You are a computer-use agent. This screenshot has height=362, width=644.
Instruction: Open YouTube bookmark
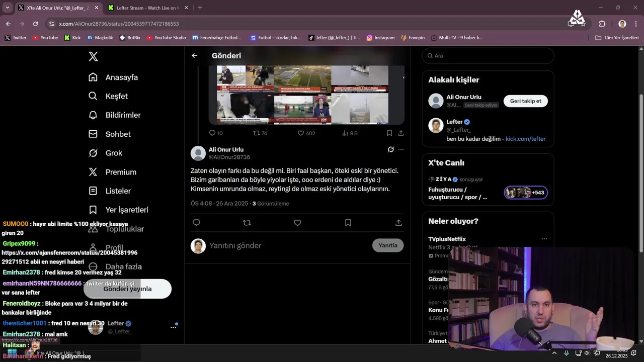click(x=45, y=38)
